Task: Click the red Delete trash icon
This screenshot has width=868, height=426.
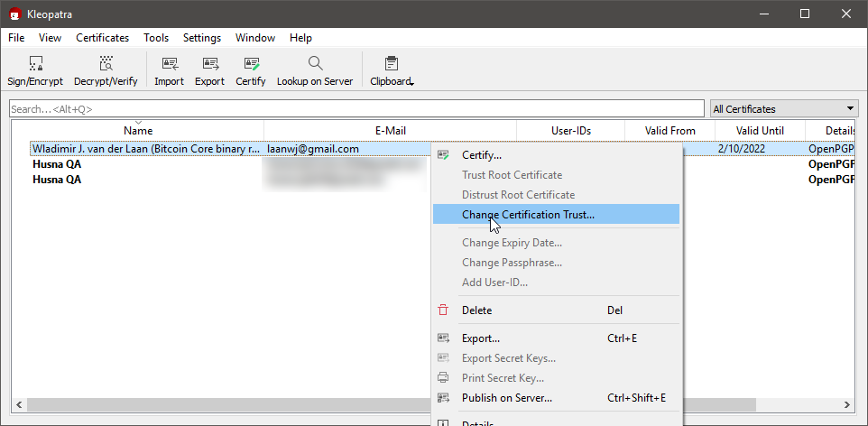Action: point(443,310)
